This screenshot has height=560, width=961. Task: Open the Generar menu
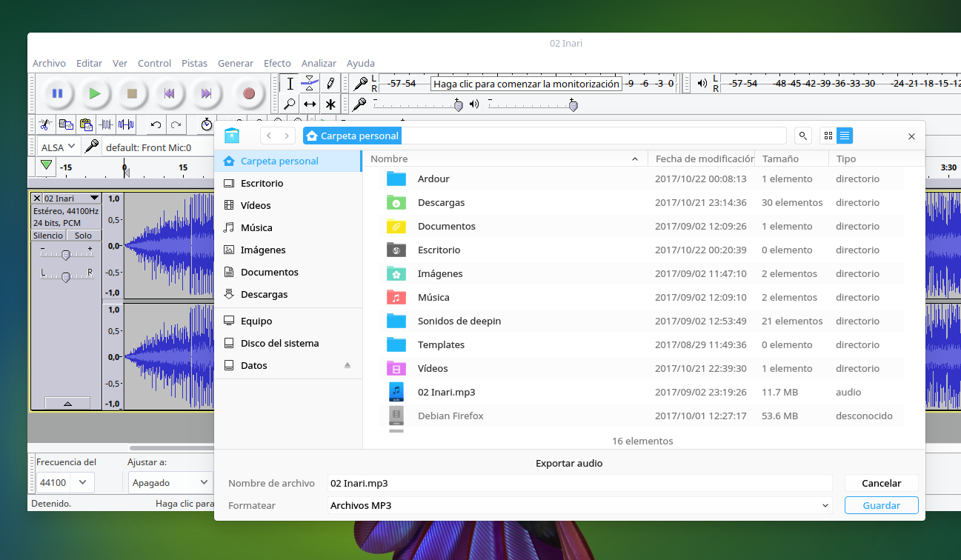(235, 63)
